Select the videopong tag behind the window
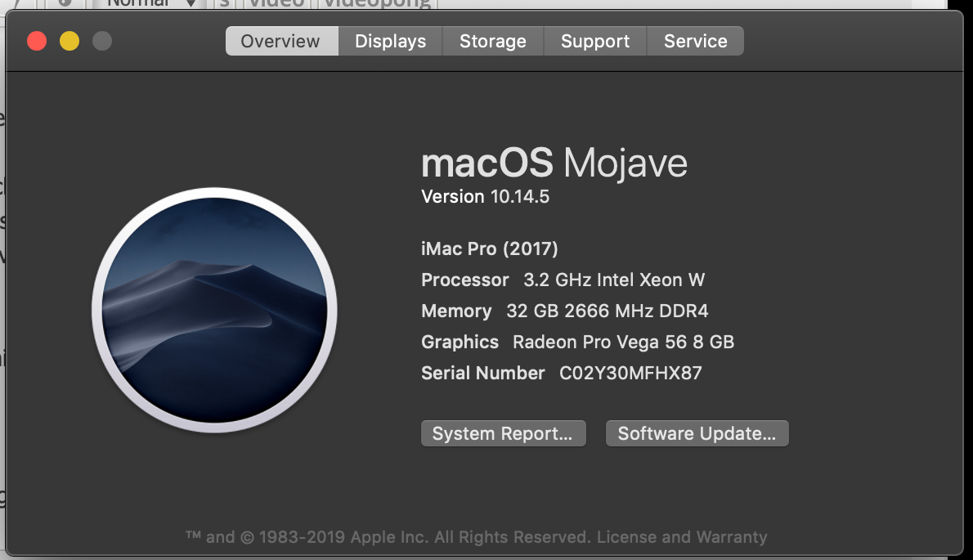The width and height of the screenshot is (973, 560). (377, 3)
